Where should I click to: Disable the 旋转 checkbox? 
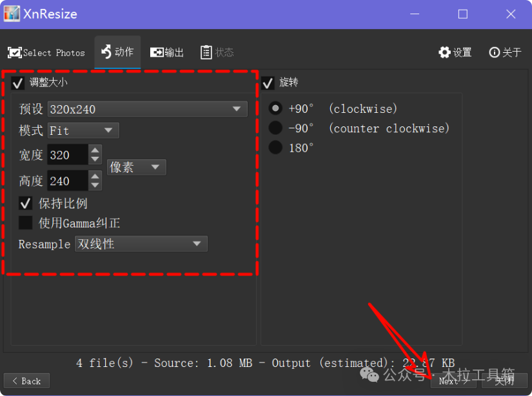click(268, 83)
